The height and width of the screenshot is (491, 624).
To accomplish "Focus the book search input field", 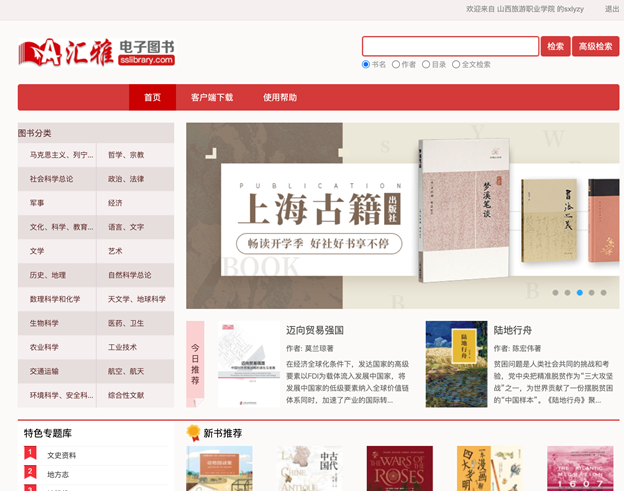I will [x=450, y=46].
